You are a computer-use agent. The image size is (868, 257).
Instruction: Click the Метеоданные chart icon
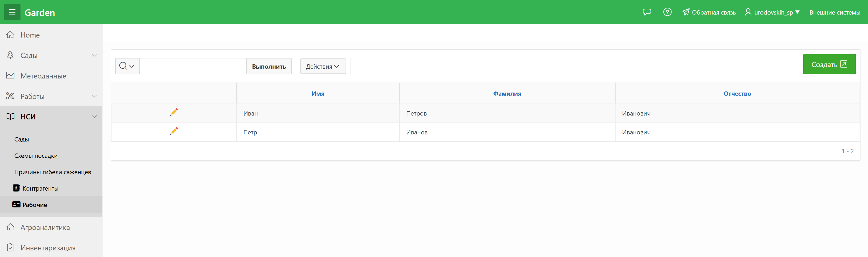tap(10, 76)
